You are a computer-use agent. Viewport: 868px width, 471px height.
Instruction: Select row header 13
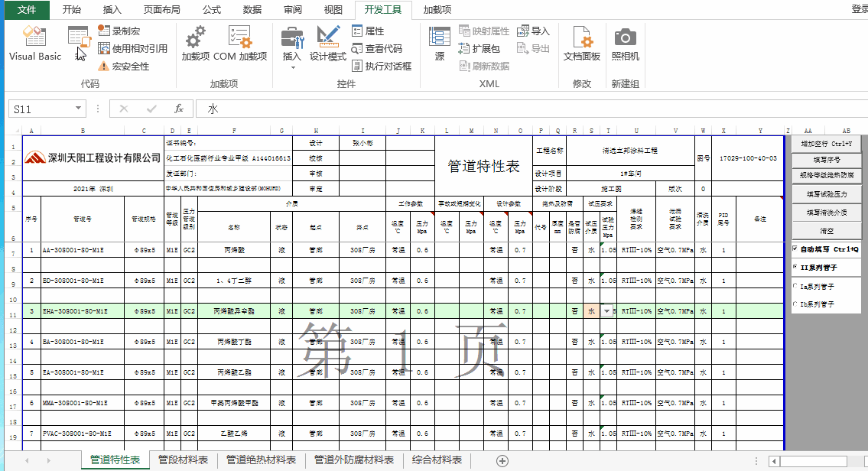13,343
